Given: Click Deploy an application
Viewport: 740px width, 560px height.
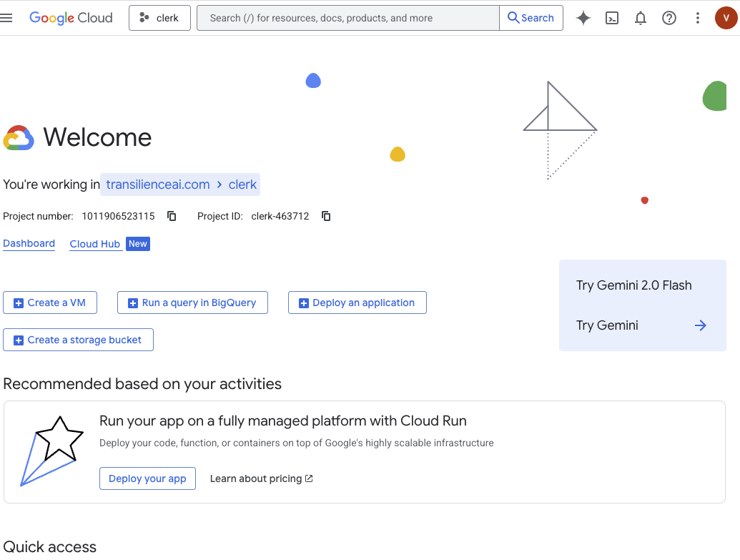Looking at the screenshot, I should coord(357,303).
